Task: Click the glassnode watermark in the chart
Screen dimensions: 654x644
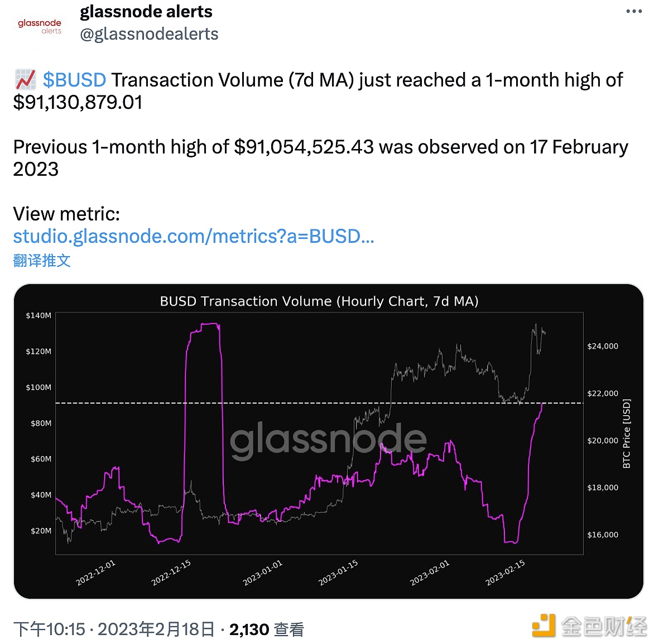Action: pos(328,440)
